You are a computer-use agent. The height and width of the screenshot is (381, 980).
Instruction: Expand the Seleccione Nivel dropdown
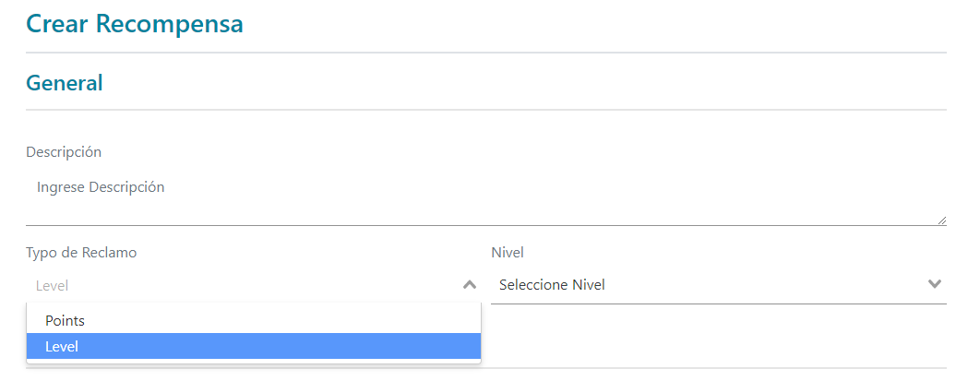[718, 284]
